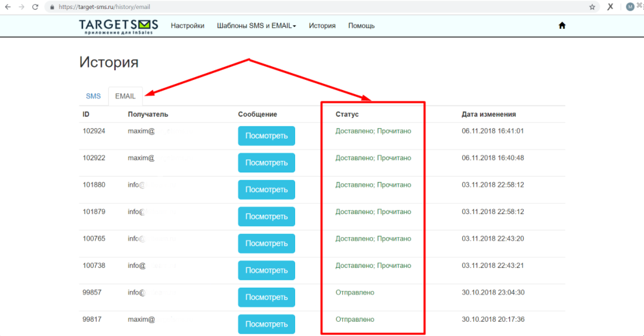Click Посмотреть for message 101880
This screenshot has width=644, height=336.
click(266, 189)
